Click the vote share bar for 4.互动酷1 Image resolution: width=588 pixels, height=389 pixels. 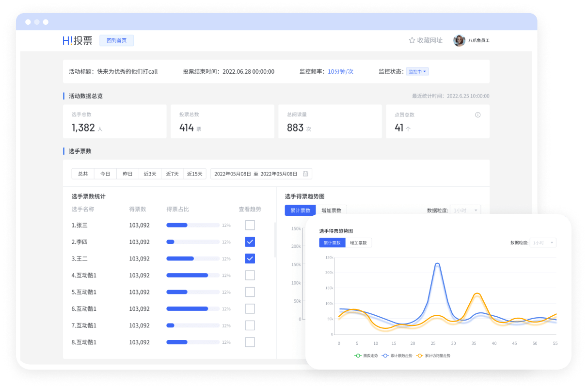[193, 275]
